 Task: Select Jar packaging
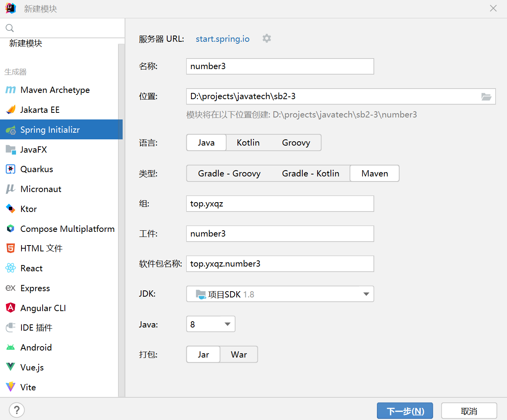203,354
